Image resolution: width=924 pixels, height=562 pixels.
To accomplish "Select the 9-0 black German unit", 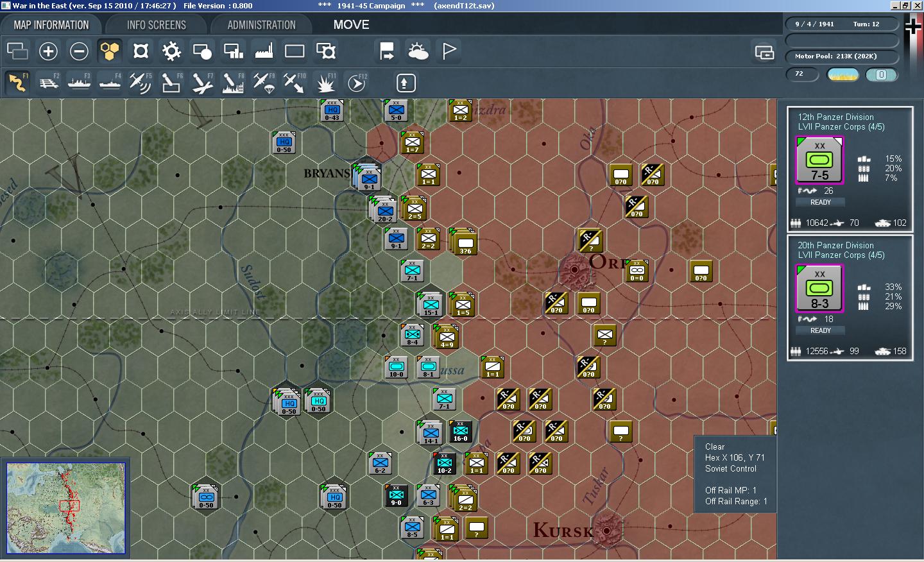I will click(396, 495).
